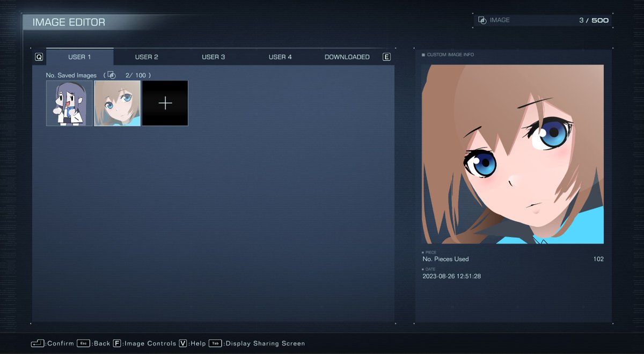Click the Enter key Confirm icon

point(38,343)
